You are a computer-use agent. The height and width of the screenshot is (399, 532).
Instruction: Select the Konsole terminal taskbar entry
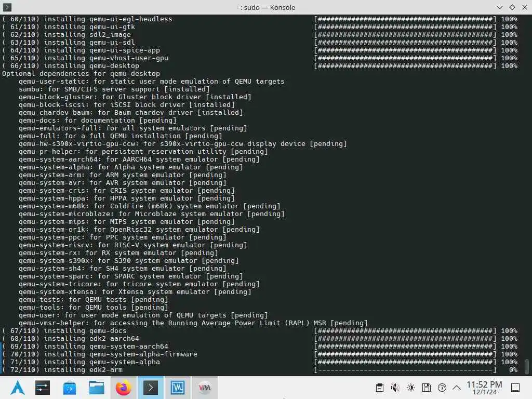[x=151, y=388]
